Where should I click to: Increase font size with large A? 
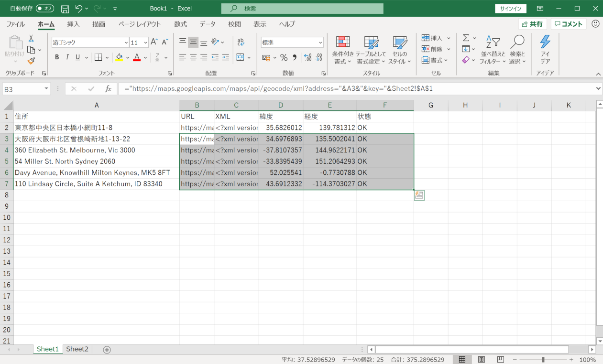pyautogui.click(x=154, y=42)
